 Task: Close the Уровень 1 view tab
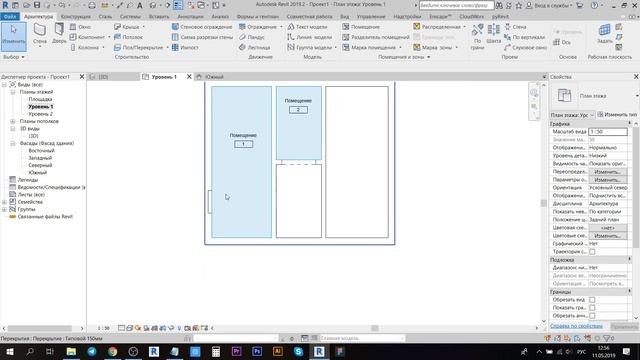pyautogui.click(x=189, y=77)
